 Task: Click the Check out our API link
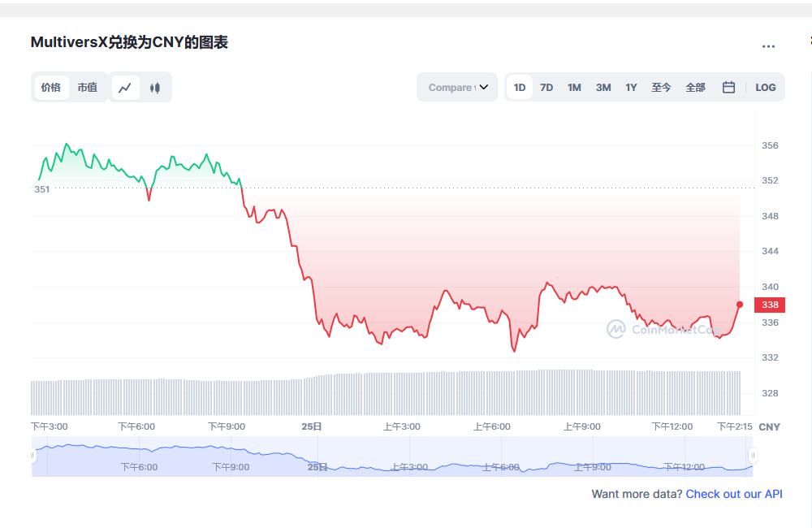[x=734, y=494]
